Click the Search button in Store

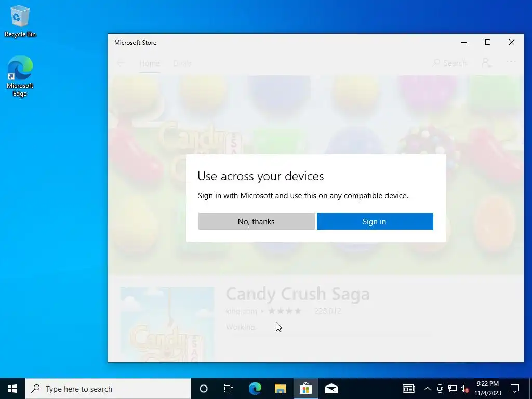(x=450, y=63)
